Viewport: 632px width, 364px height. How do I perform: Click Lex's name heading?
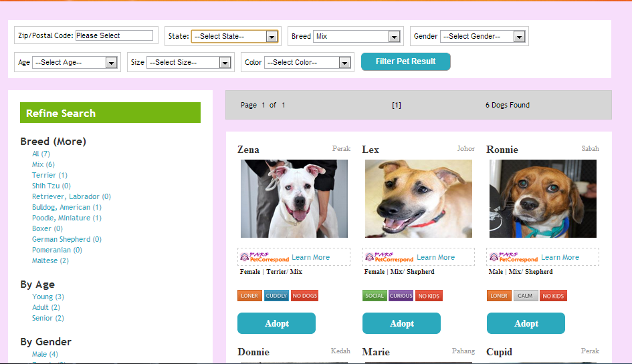tap(371, 150)
